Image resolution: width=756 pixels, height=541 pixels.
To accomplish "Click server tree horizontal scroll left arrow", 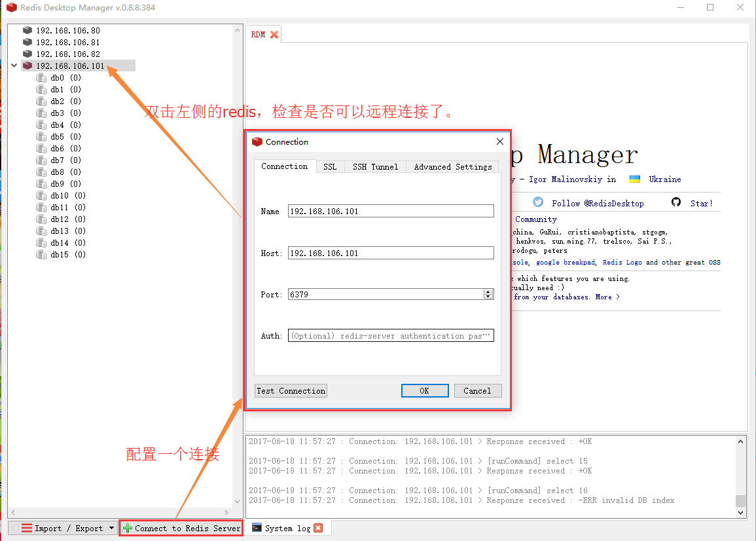I will pyautogui.click(x=14, y=512).
